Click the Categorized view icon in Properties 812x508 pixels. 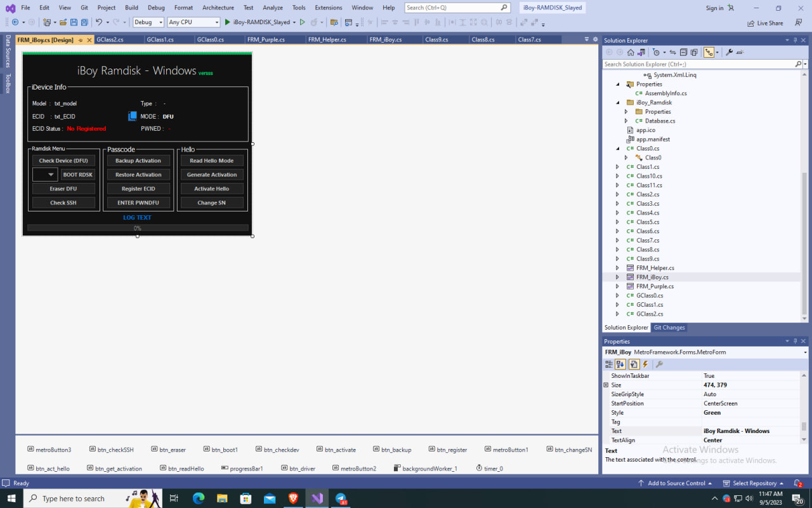tap(609, 364)
